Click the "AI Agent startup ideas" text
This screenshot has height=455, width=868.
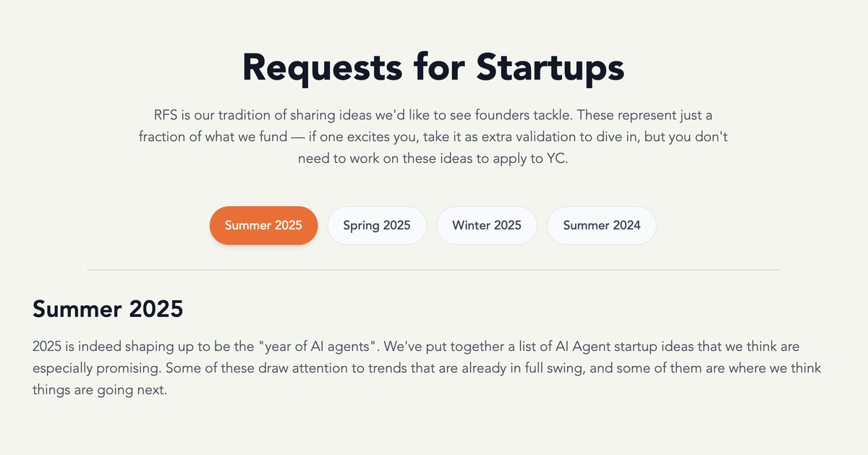point(595,347)
